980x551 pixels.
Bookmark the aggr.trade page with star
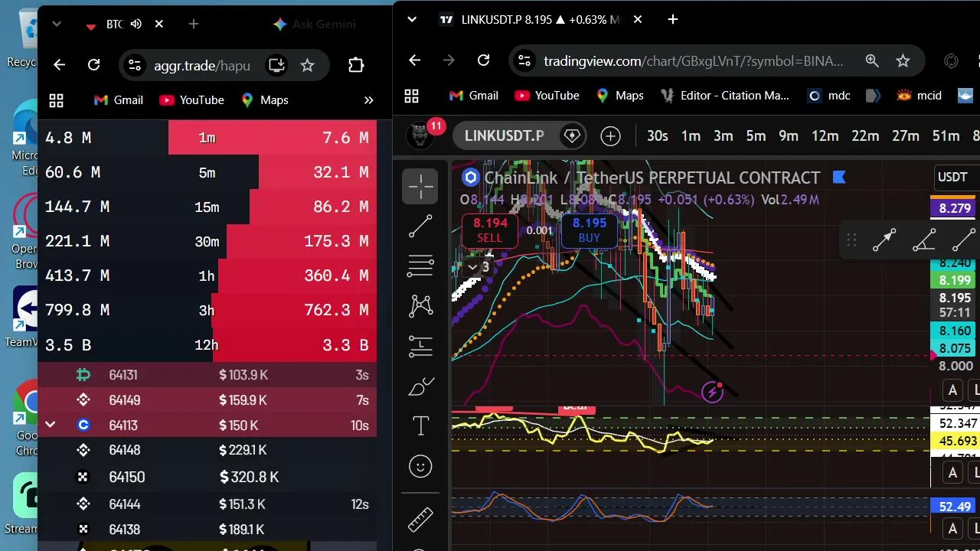point(307,65)
